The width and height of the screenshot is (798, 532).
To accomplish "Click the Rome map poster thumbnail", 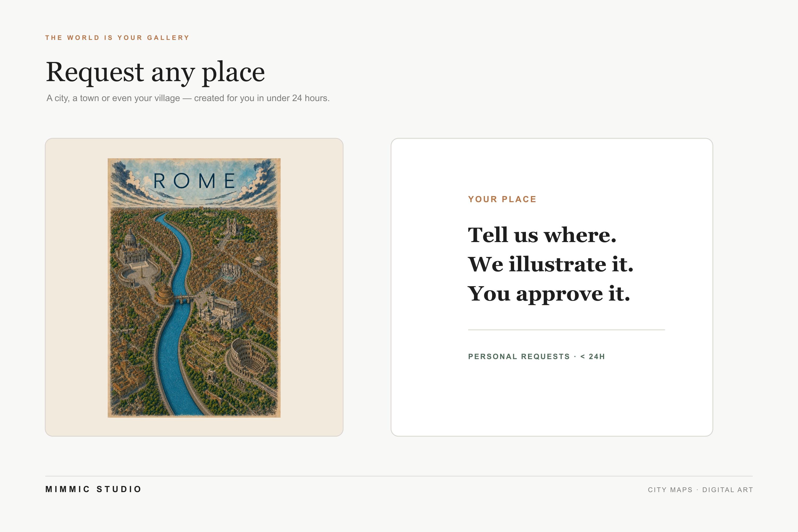I will point(194,288).
